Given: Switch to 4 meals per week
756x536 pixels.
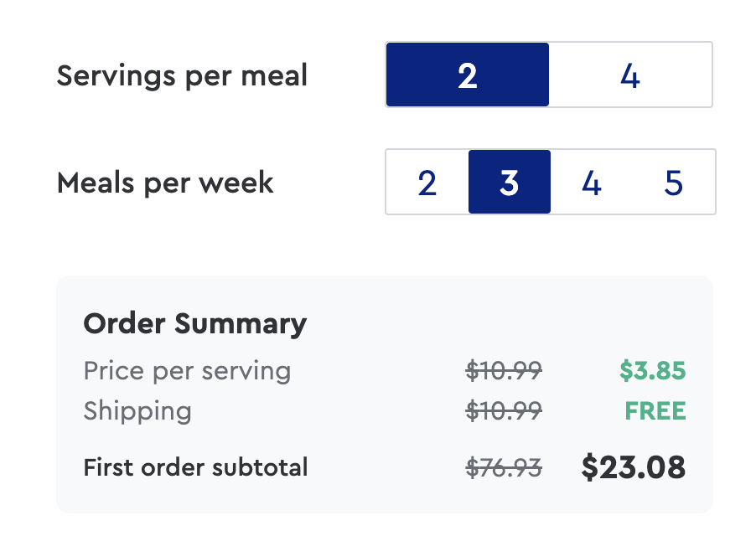Looking at the screenshot, I should (x=591, y=183).
